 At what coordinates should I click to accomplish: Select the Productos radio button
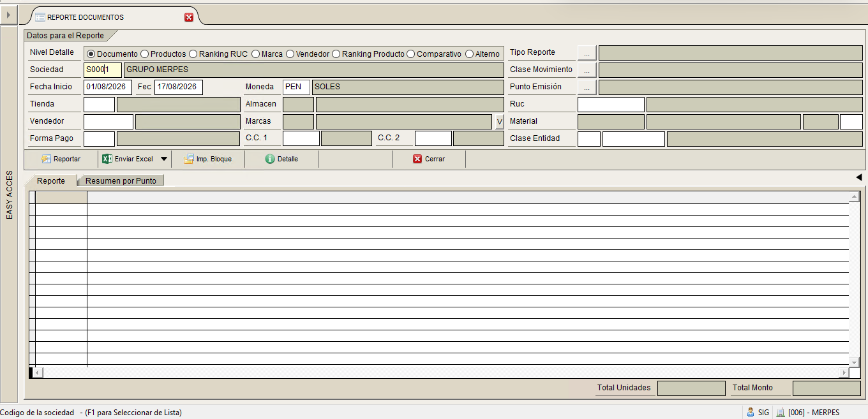click(145, 54)
